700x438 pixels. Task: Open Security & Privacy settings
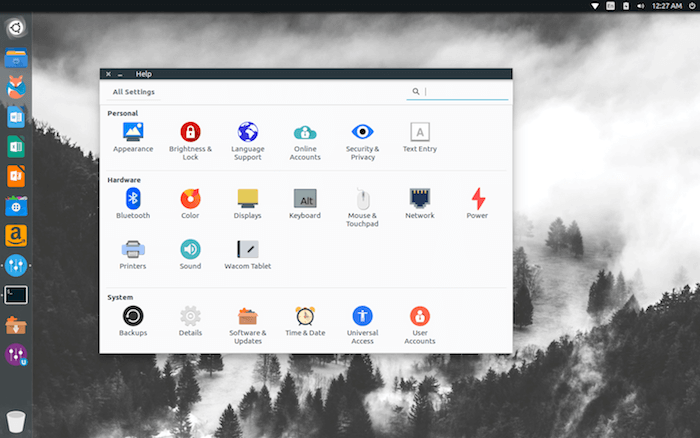coord(362,141)
